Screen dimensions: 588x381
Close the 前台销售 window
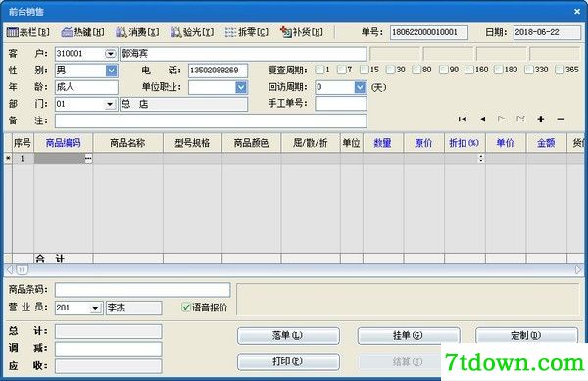coord(577,12)
